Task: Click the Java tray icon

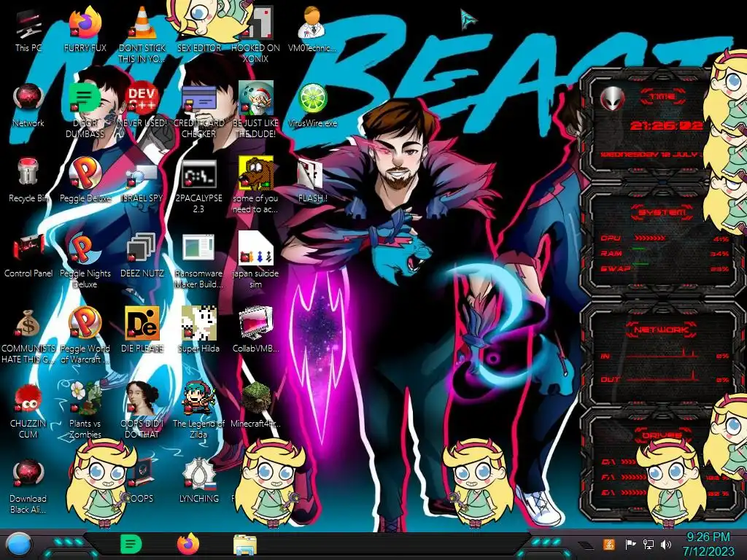Action: 608,544
